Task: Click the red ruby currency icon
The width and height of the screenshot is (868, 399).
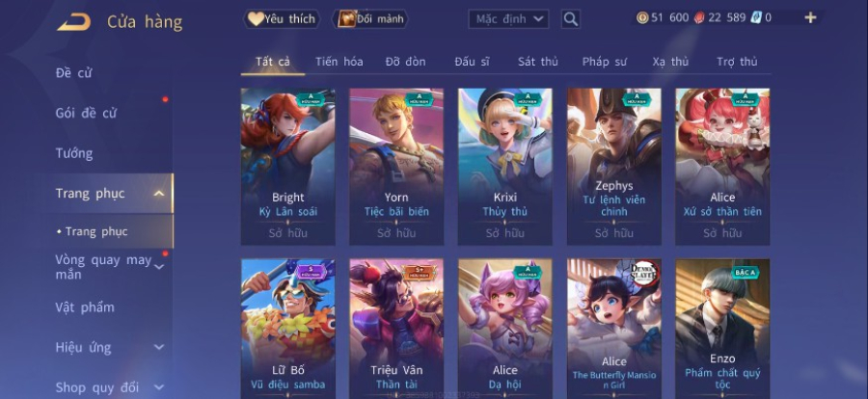Action: click(700, 17)
